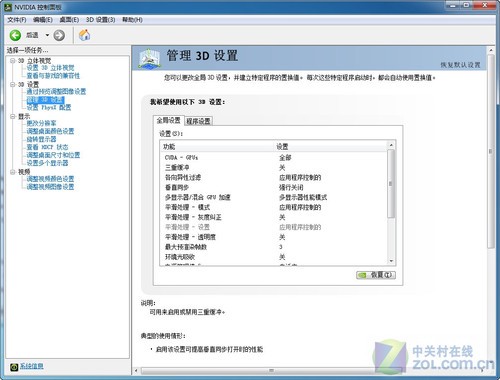Select 设置 3D 立体视觉 in the tree

pos(50,68)
